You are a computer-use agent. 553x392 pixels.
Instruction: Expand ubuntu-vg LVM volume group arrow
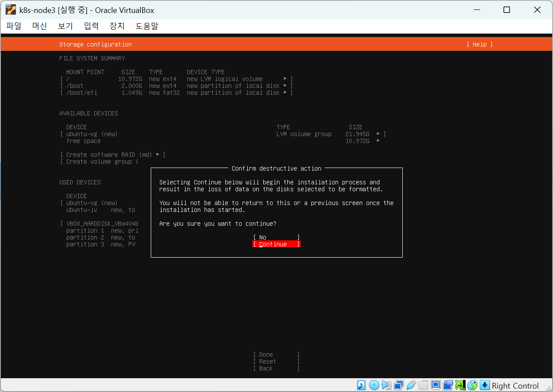[x=378, y=134]
